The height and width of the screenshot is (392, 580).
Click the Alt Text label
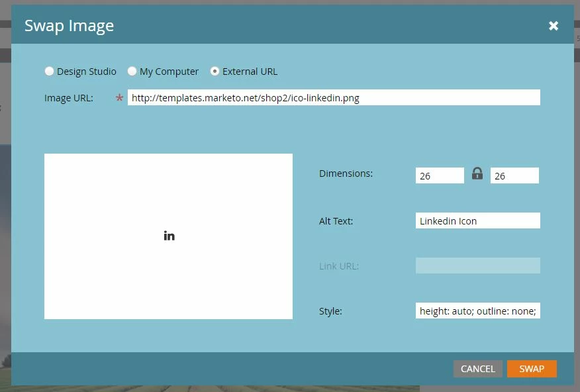point(336,221)
